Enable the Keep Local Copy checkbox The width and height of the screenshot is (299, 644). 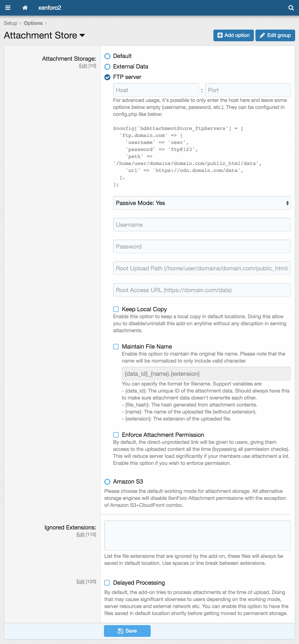coord(116,309)
